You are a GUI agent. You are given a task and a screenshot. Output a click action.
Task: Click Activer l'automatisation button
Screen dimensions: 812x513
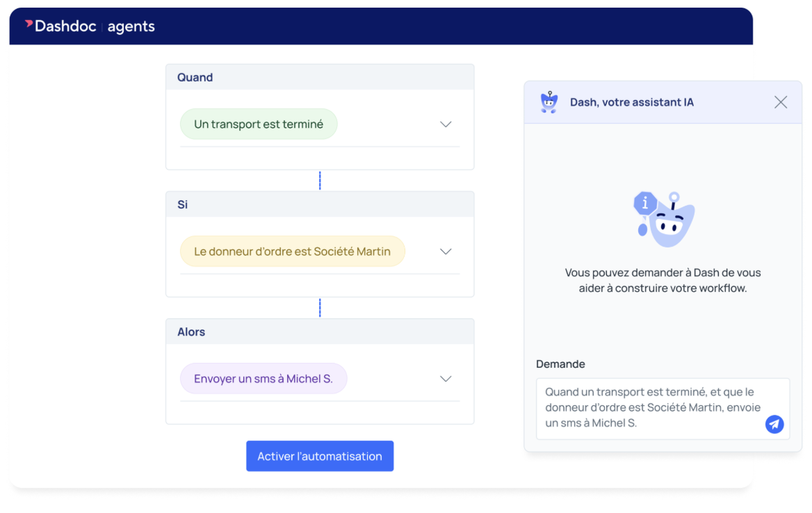point(320,456)
